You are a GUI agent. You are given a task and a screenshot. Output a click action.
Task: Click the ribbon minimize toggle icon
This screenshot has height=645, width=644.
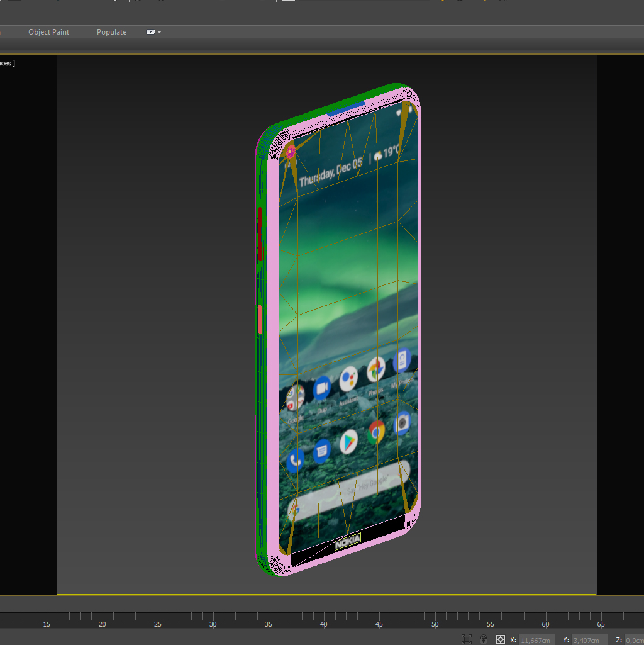point(150,32)
